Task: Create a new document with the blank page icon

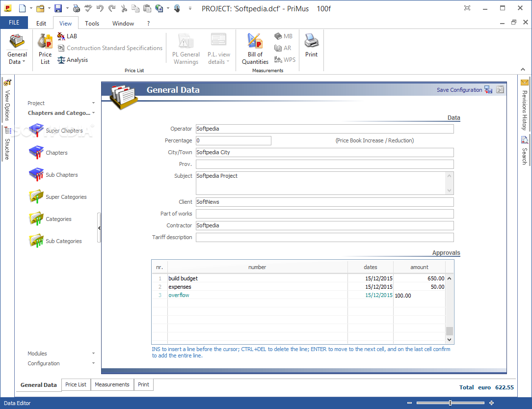Action: click(x=22, y=8)
